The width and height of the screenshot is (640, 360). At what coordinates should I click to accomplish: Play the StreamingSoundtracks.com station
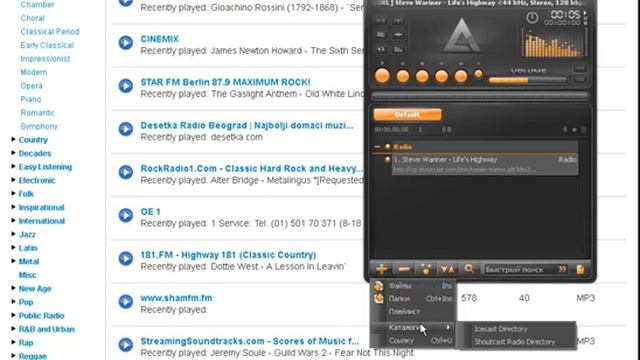coord(126,344)
